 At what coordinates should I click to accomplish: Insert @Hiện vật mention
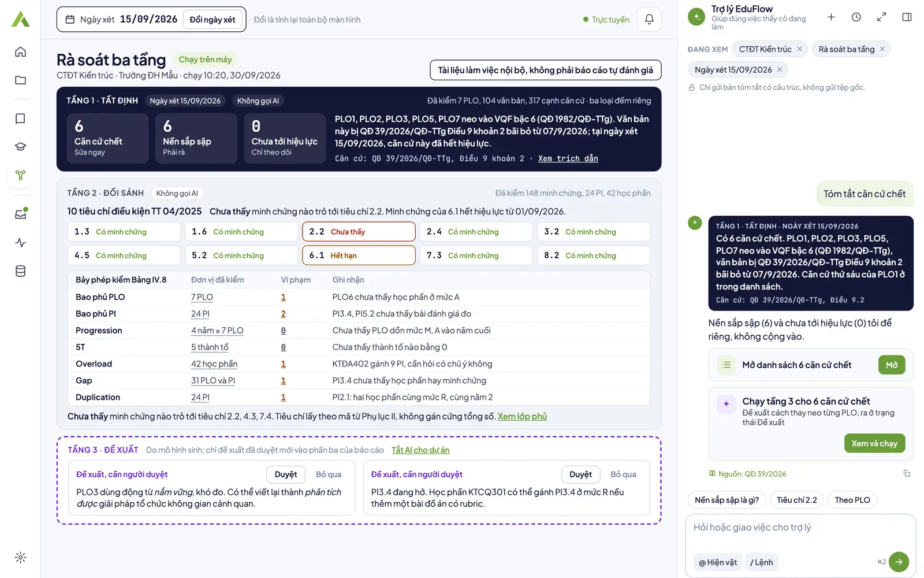pyautogui.click(x=718, y=562)
